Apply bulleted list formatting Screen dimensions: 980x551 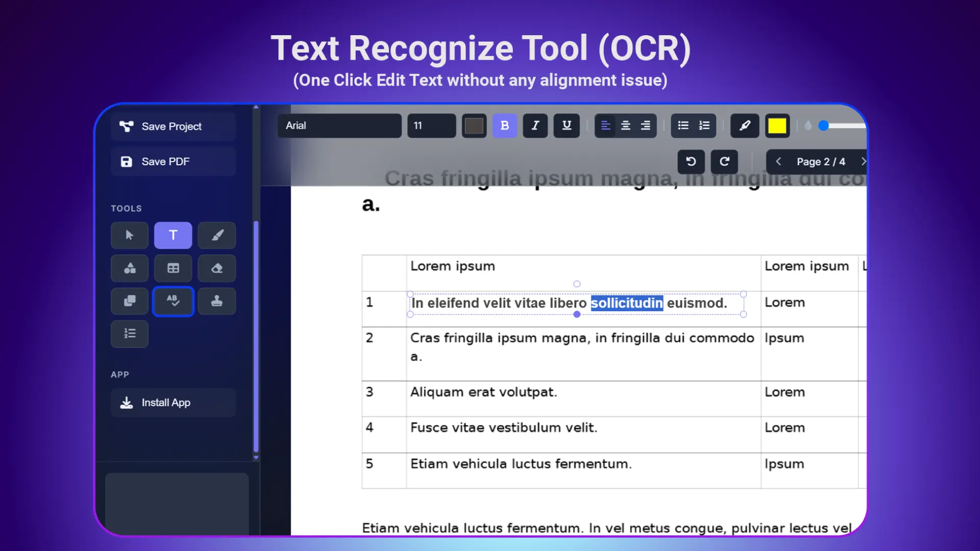point(682,126)
